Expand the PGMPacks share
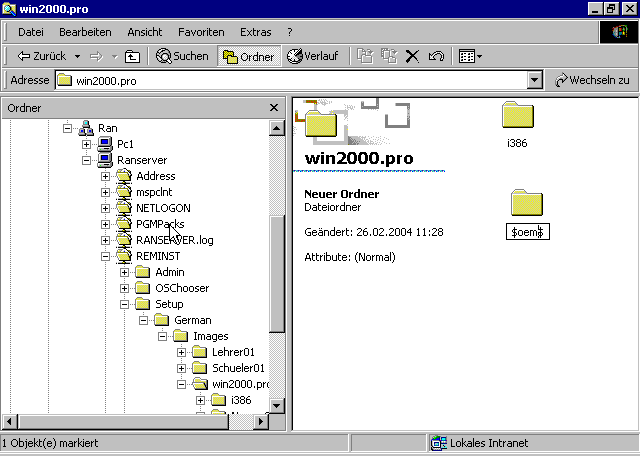Viewport: 640px width, 456px height. (105, 224)
